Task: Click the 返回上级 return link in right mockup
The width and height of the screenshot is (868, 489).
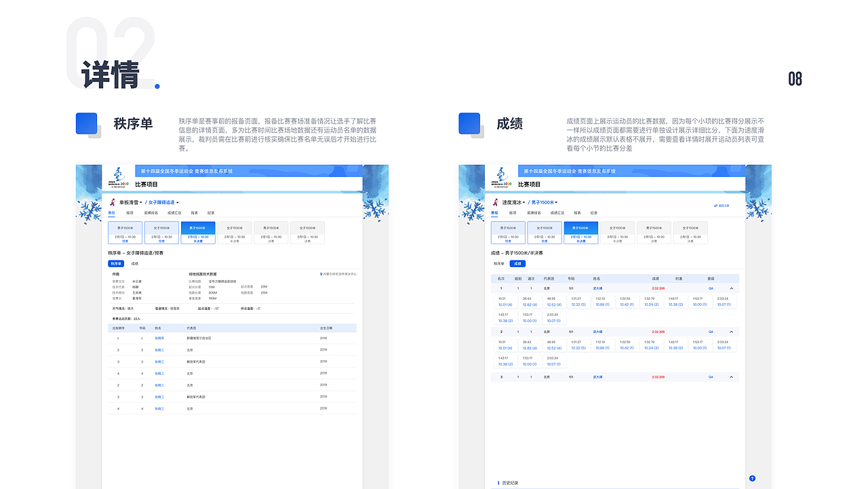Action: pos(722,206)
